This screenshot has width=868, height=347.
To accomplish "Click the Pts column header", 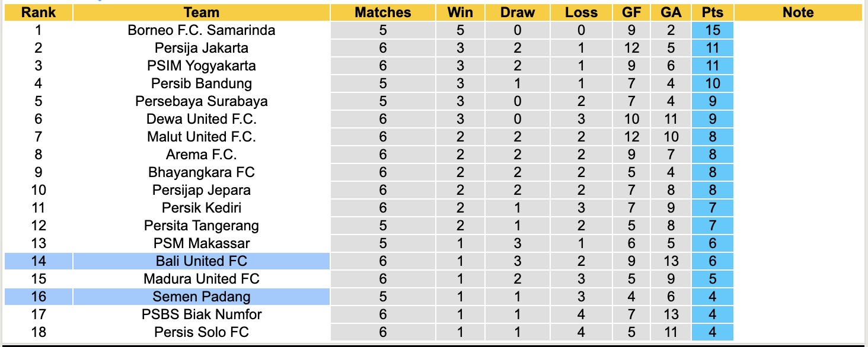I will click(x=712, y=12).
